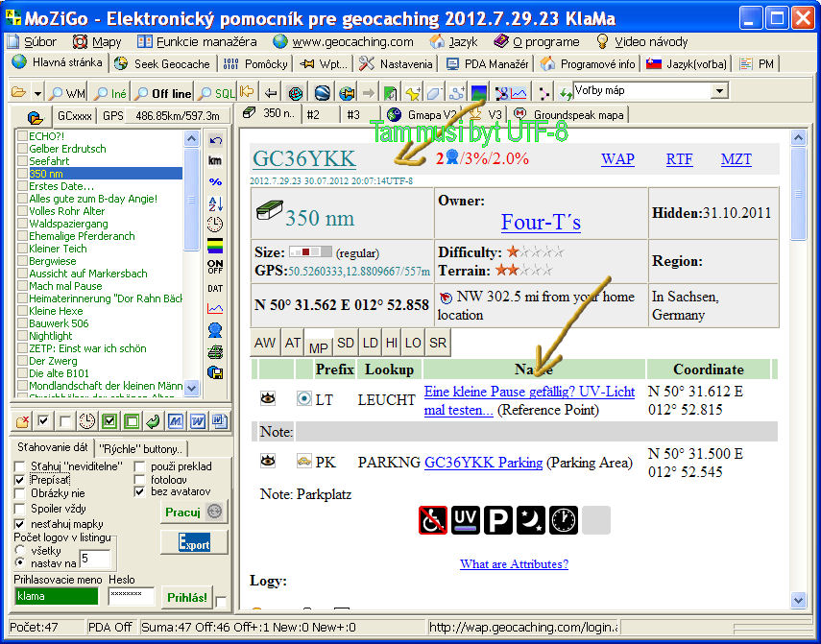
Task: Click the Iné search button
Action: tap(110, 93)
